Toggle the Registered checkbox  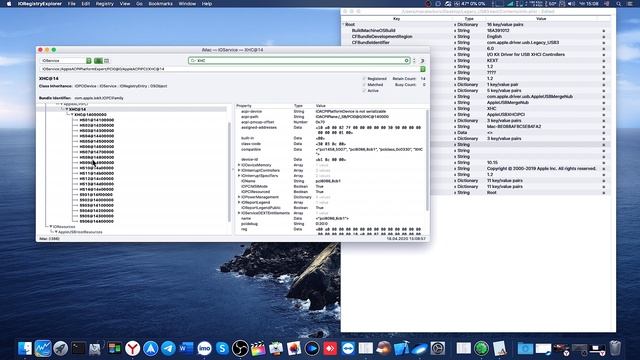point(364,78)
